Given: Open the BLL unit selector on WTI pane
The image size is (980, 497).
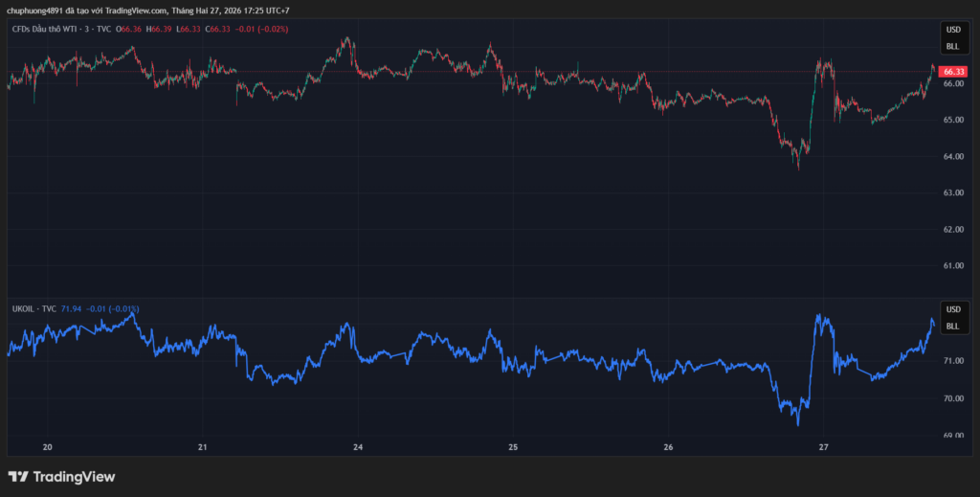Looking at the screenshot, I should pos(952,46).
